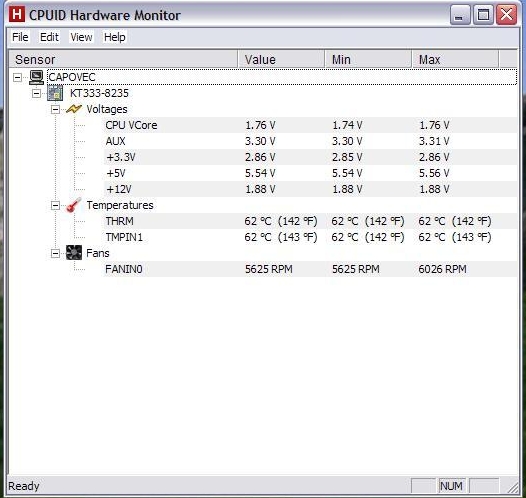Collapse the Fans group
The width and height of the screenshot is (526, 498).
55,253
